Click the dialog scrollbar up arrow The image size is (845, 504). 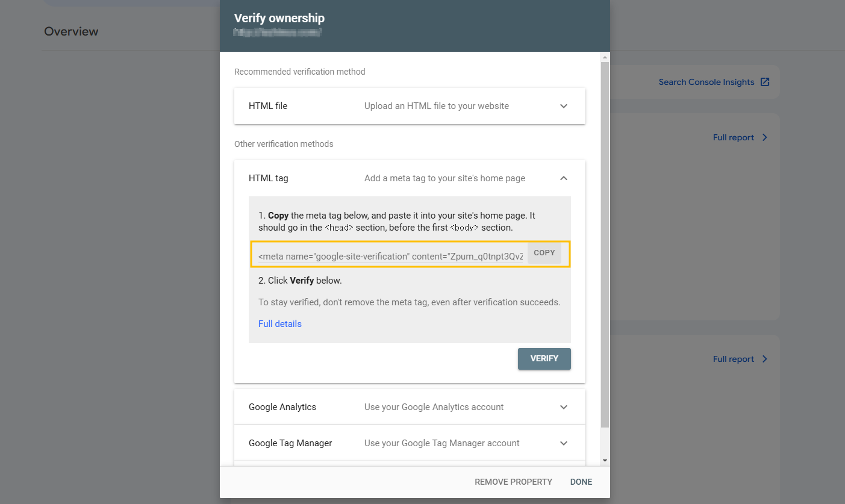tap(605, 57)
